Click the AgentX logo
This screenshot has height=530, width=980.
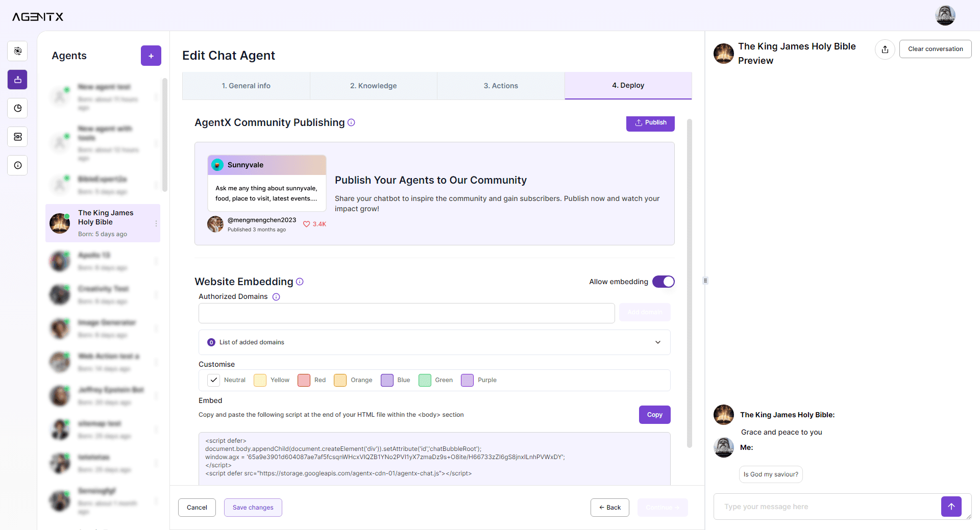click(38, 17)
